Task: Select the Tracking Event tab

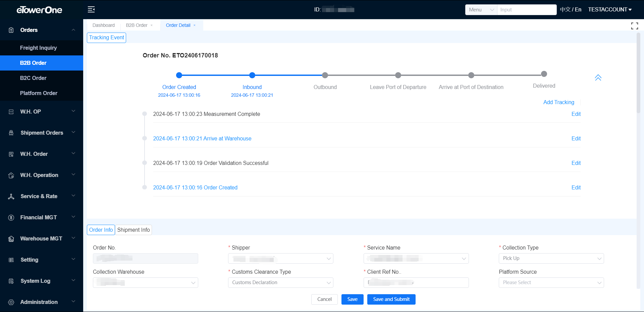Action: pyautogui.click(x=106, y=38)
